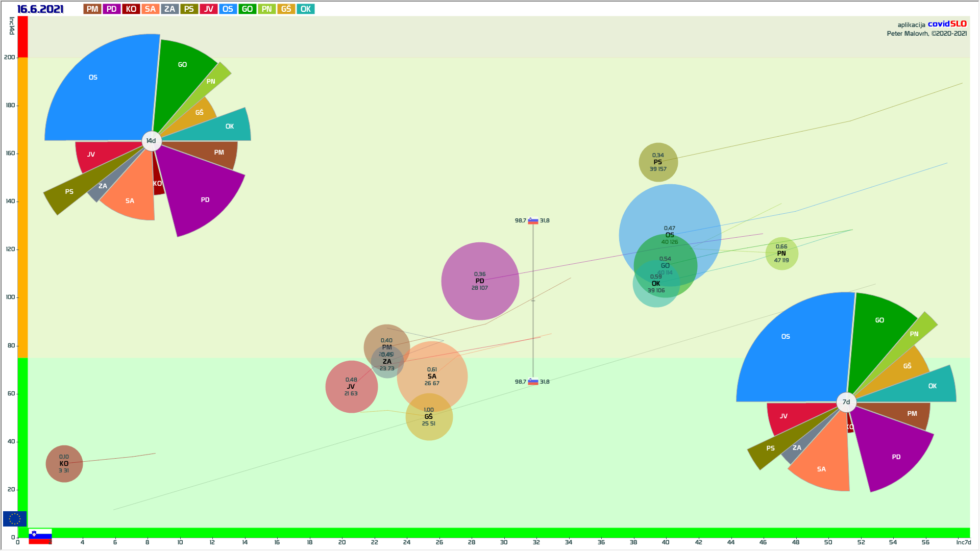Toggle the GŠ legend tag

(x=286, y=9)
